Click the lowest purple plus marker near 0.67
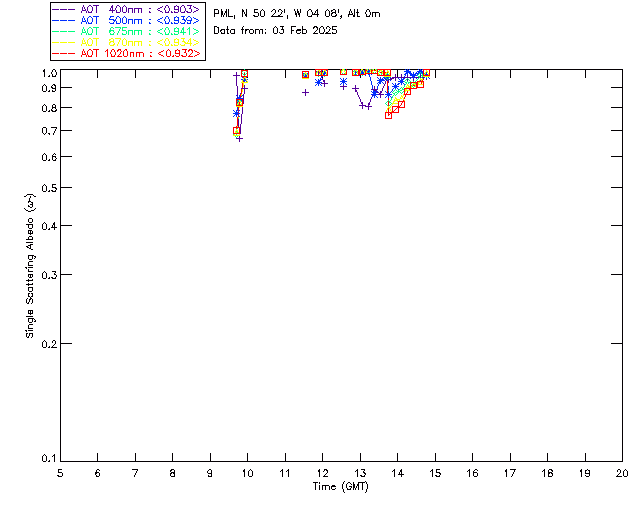640x512 pixels. coord(240,139)
